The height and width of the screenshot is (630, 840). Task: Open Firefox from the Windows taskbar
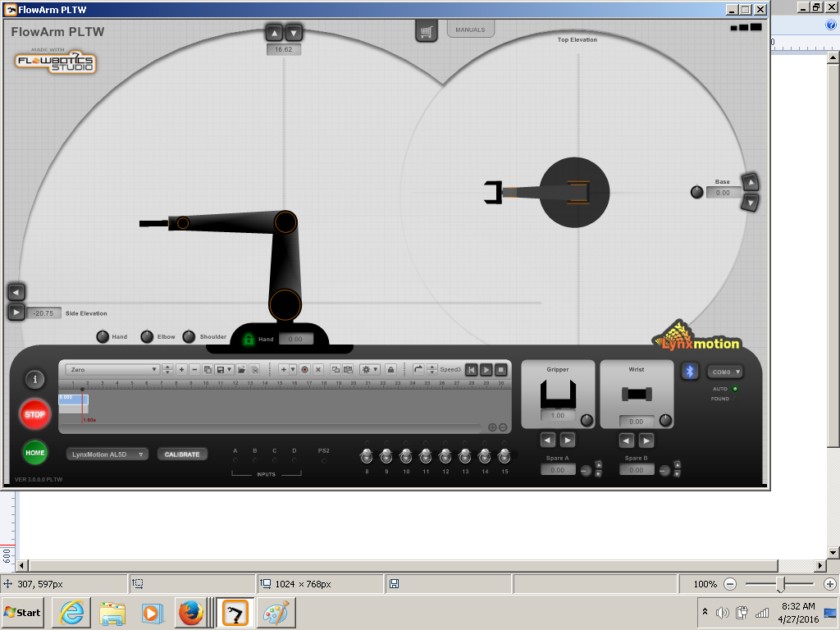pyautogui.click(x=190, y=613)
